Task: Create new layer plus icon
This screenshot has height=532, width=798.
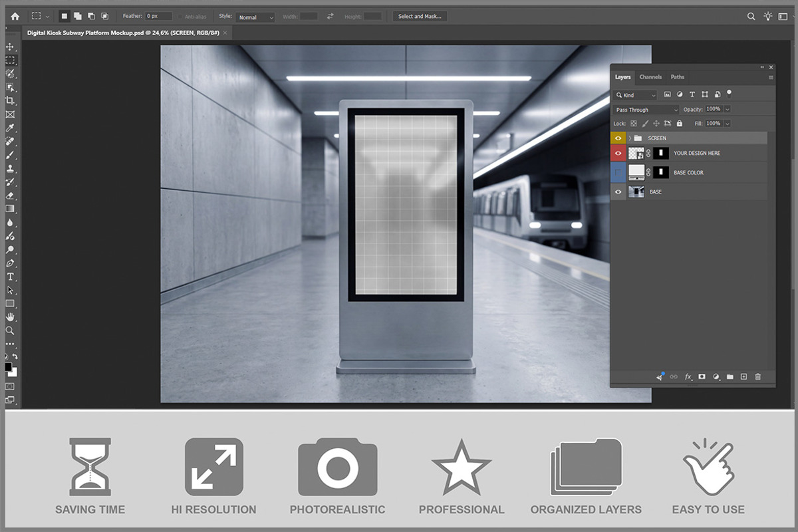Action: pos(744,376)
